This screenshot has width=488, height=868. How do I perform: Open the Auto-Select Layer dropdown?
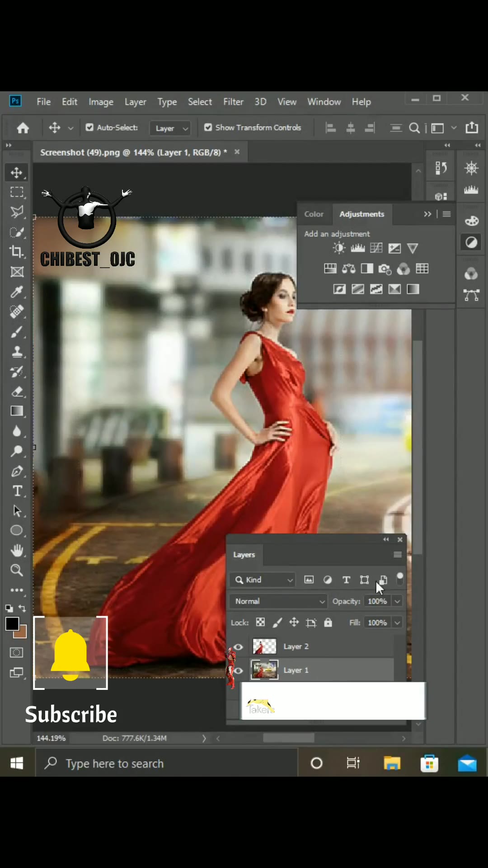tap(170, 128)
